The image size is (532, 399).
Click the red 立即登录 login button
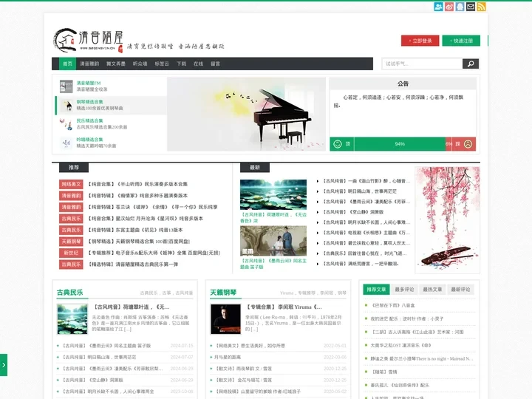pyautogui.click(x=420, y=41)
